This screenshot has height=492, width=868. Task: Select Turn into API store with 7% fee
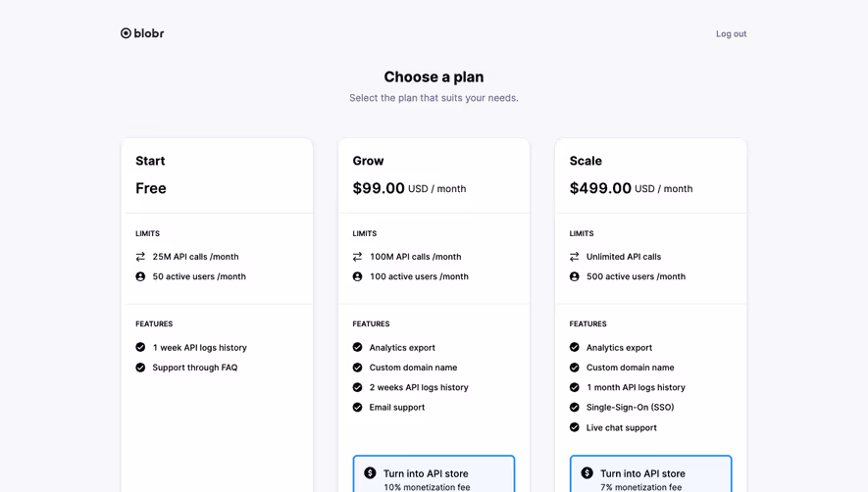tap(651, 473)
